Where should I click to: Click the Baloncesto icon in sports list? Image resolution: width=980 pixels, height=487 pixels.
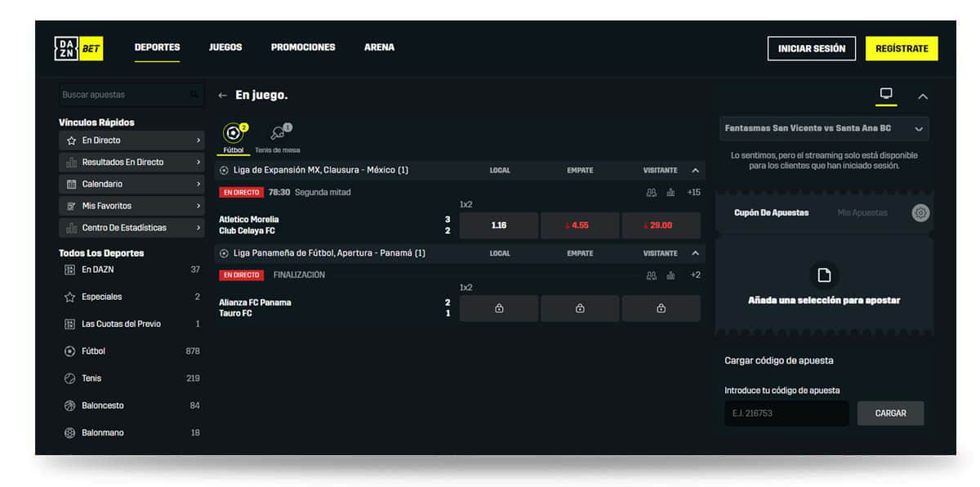(x=69, y=405)
